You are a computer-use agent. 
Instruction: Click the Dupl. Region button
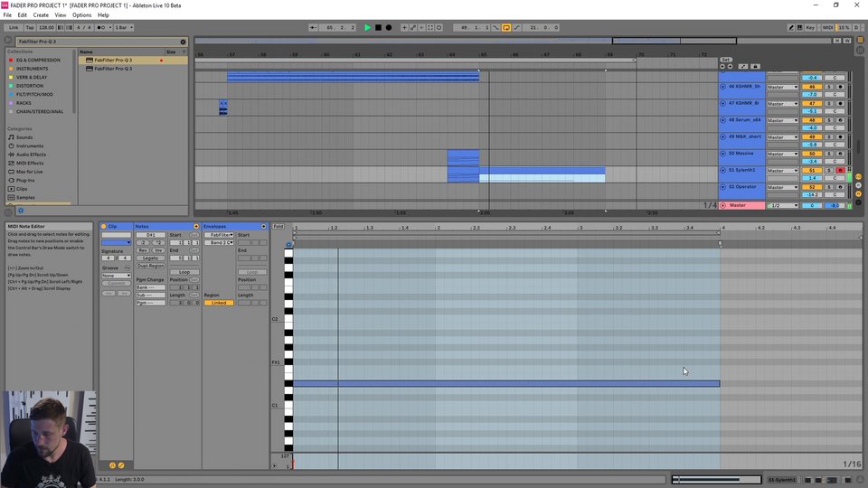pyautogui.click(x=151, y=266)
